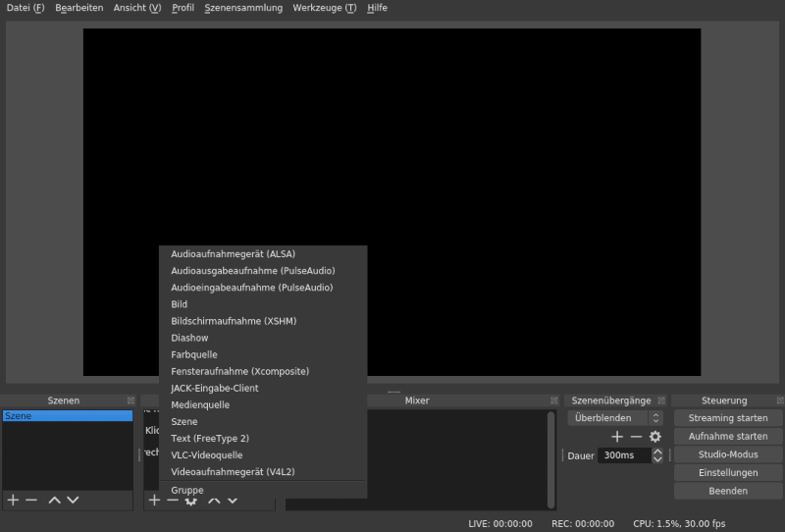Move the source down with arrow icon
Image resolution: width=785 pixels, height=532 pixels.
click(233, 501)
